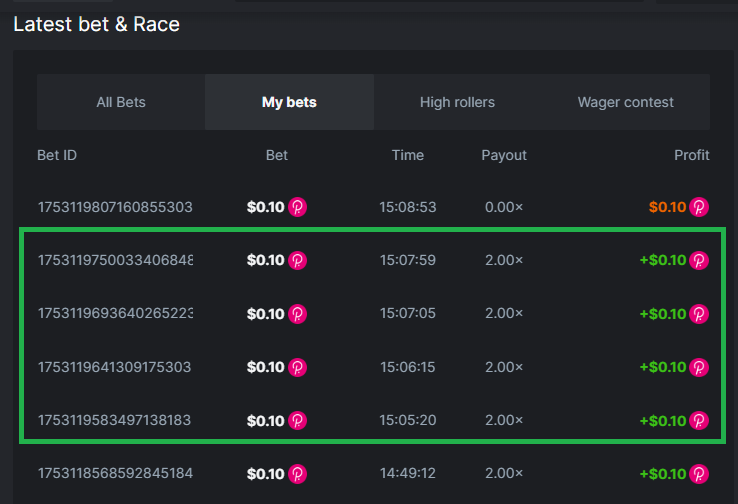Viewport: 738px width, 504px height.
Task: Open the Wager contest tab
Action: pos(625,102)
